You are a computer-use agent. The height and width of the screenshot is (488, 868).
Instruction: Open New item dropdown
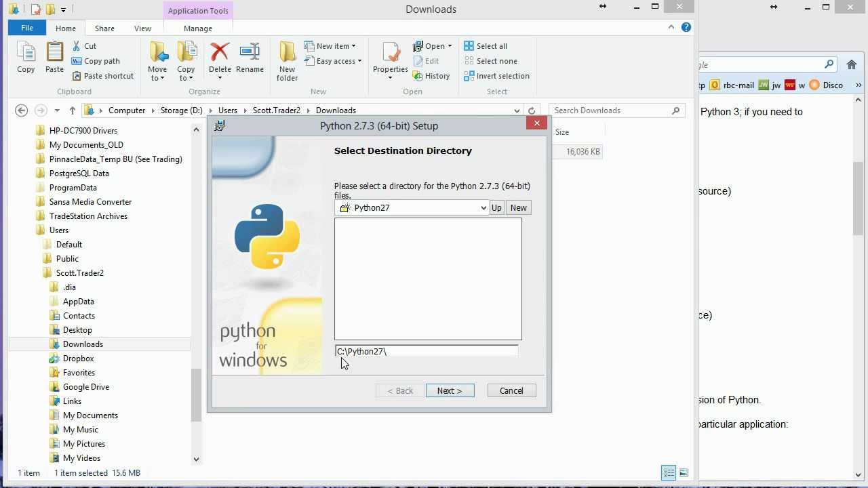click(x=330, y=46)
